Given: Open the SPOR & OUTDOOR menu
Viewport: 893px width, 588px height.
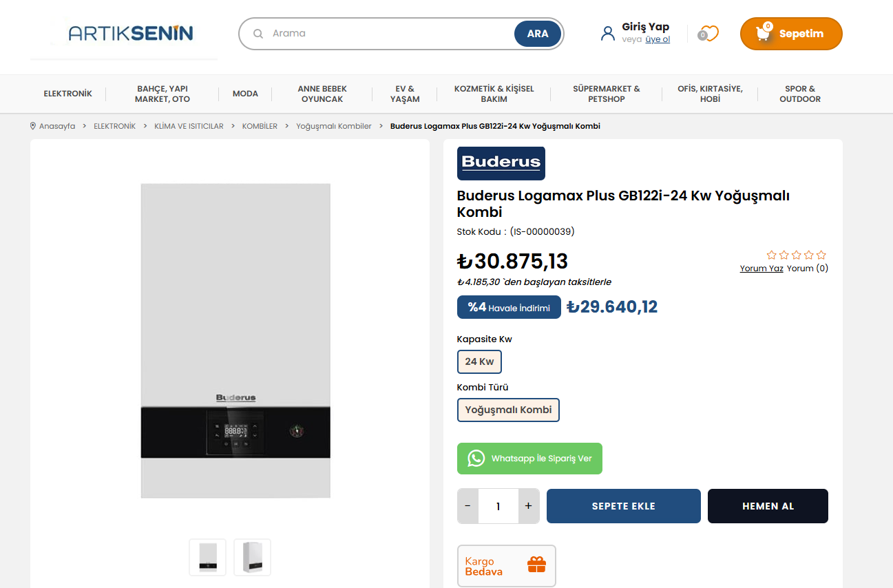Looking at the screenshot, I should pyautogui.click(x=800, y=94).
